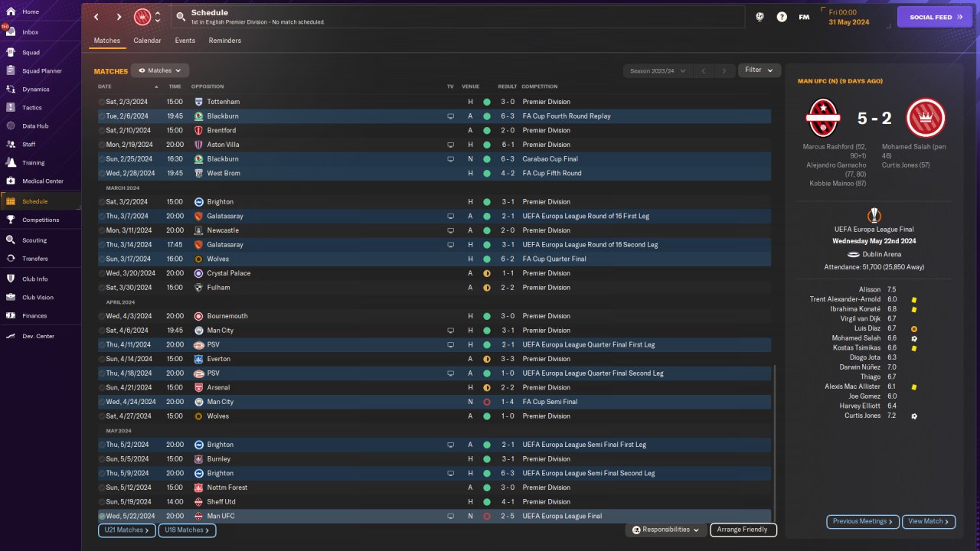Click the club badge in top bar
This screenshot has width=980, height=551.
142,17
